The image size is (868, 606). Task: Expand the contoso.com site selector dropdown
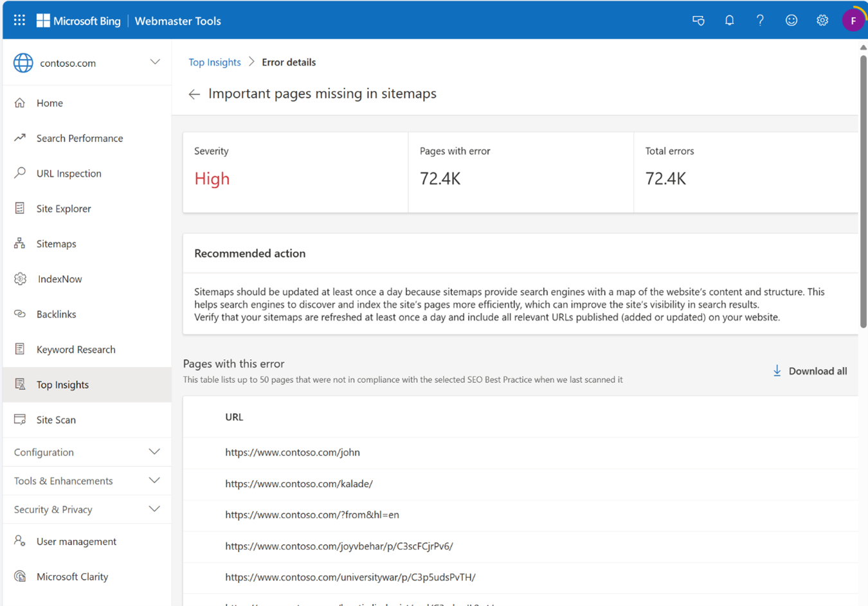point(155,62)
